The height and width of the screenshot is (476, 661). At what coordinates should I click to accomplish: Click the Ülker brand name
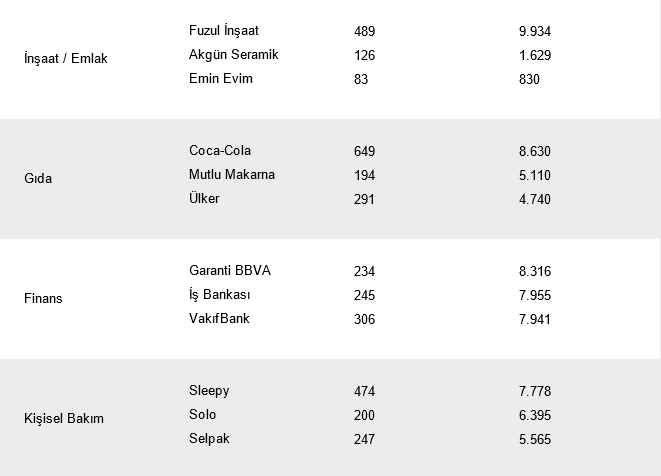tap(204, 199)
